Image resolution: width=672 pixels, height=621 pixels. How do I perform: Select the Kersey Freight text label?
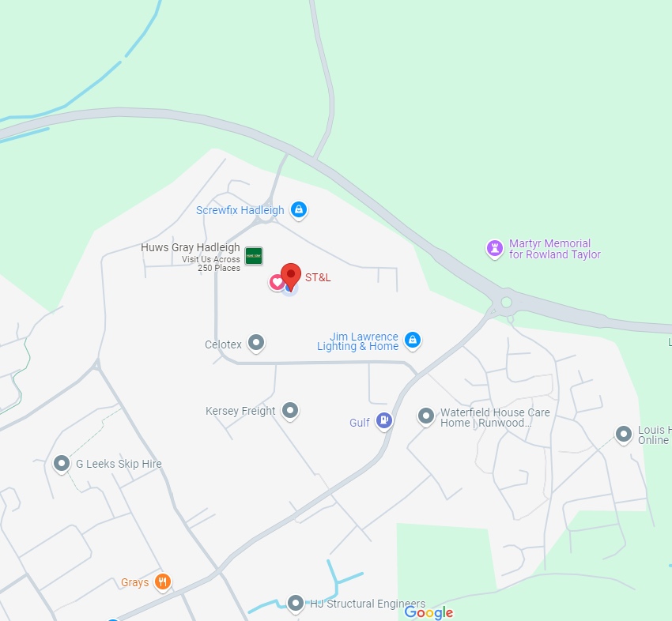point(240,411)
